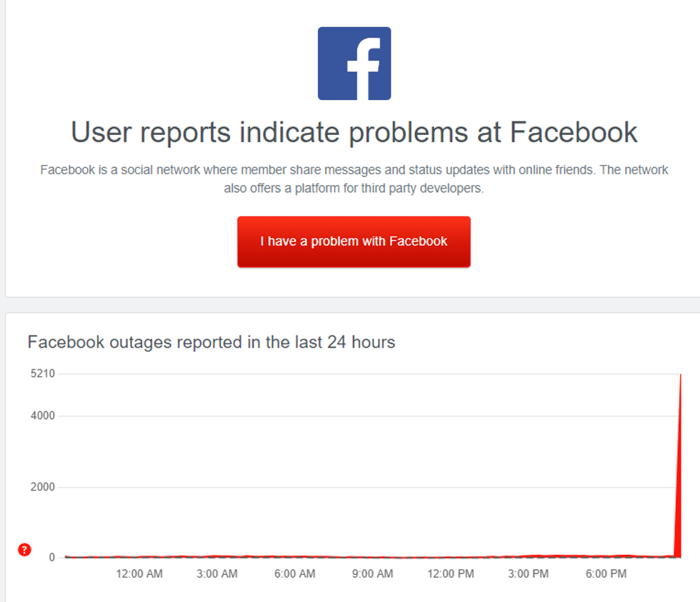Image resolution: width=700 pixels, height=602 pixels.
Task: Open the red question mark help icon
Action: [24, 550]
